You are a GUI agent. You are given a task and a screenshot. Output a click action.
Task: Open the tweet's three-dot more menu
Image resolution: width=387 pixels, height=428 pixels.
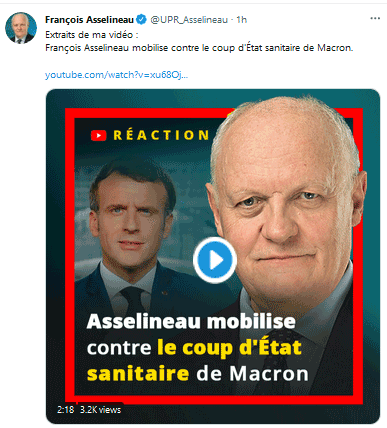pyautogui.click(x=375, y=18)
